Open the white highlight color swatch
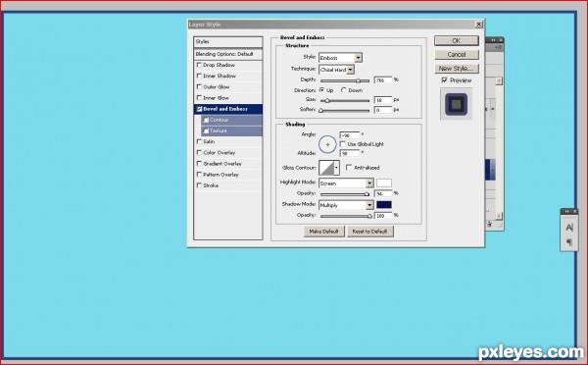Screen dimensions: 588x365 point(384,182)
